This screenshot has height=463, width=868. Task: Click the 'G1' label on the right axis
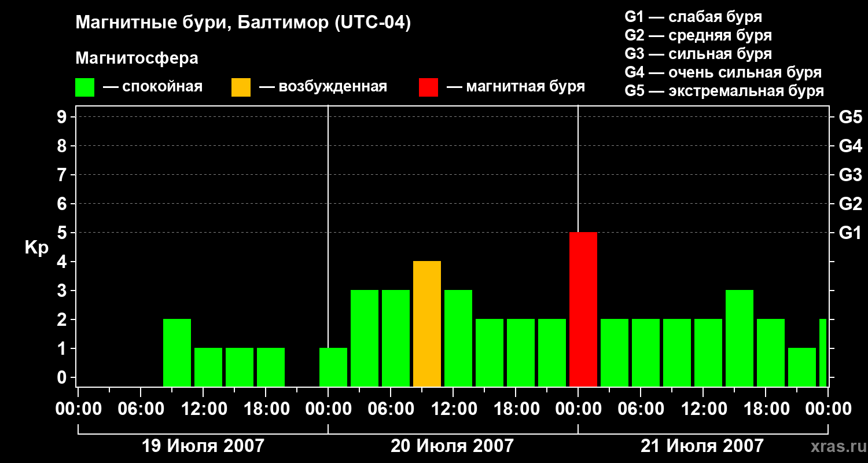tap(850, 233)
